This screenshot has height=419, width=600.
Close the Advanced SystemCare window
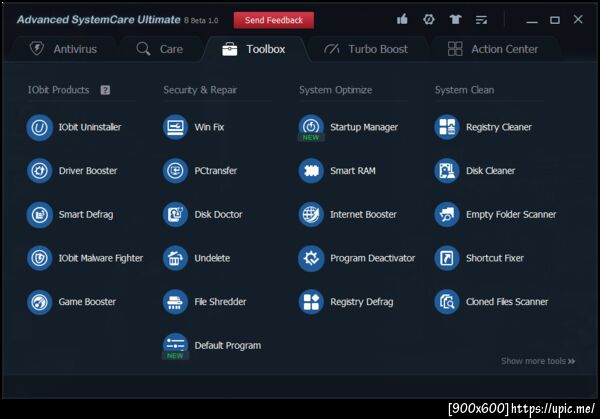point(578,20)
